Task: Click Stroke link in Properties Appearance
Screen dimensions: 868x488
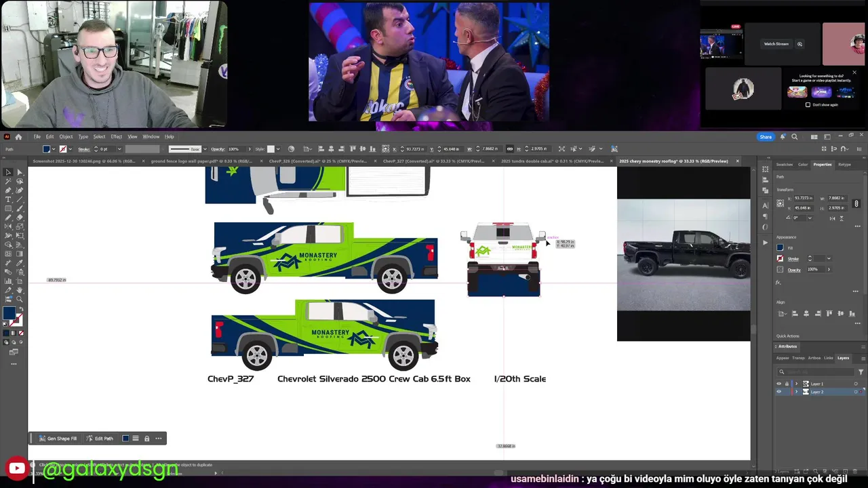Action: 793,259
